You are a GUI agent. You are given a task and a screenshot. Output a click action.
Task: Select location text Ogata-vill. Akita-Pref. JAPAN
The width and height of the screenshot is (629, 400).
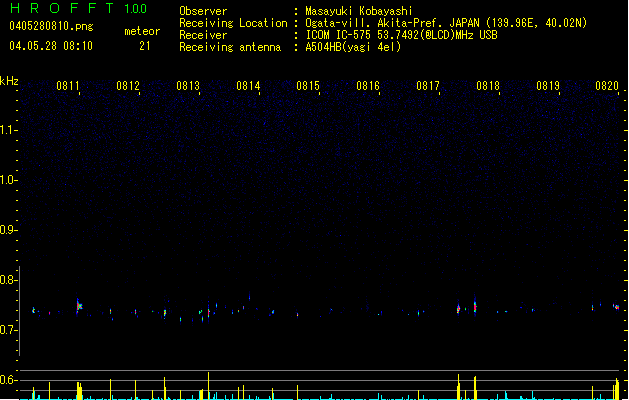[x=392, y=23]
